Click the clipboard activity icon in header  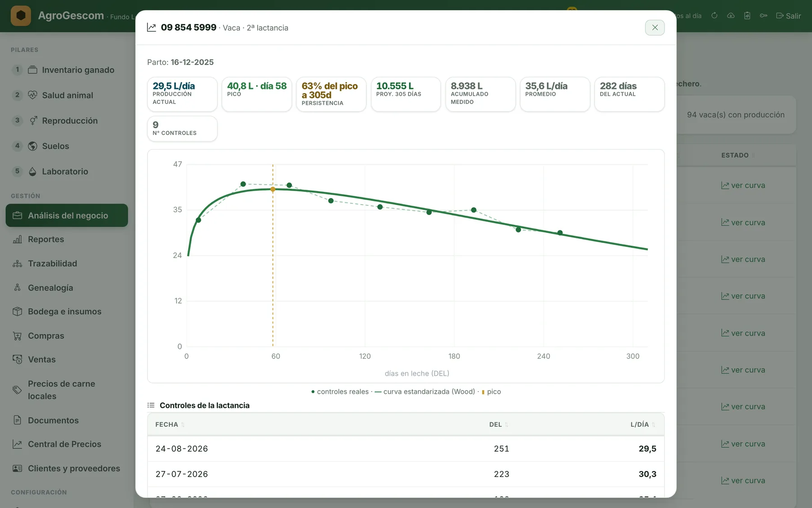747,15
